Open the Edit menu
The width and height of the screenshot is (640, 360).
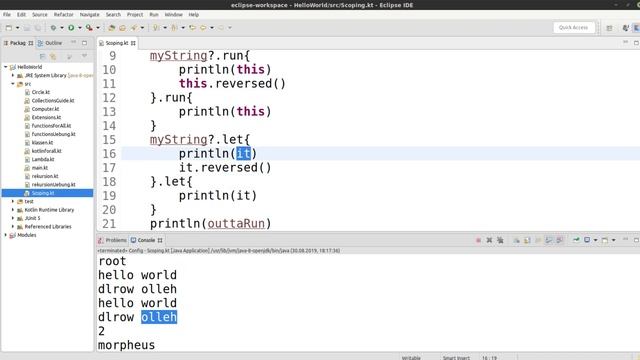pos(21,14)
